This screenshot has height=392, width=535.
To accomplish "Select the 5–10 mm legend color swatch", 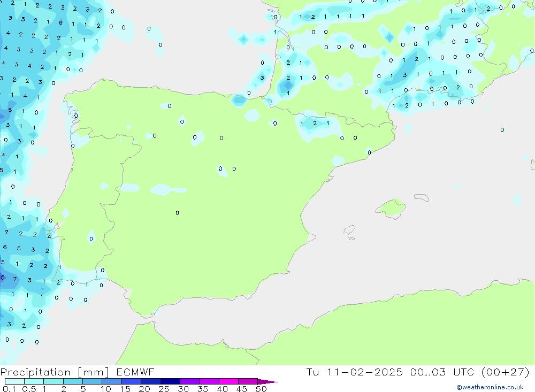I will (x=93, y=381).
